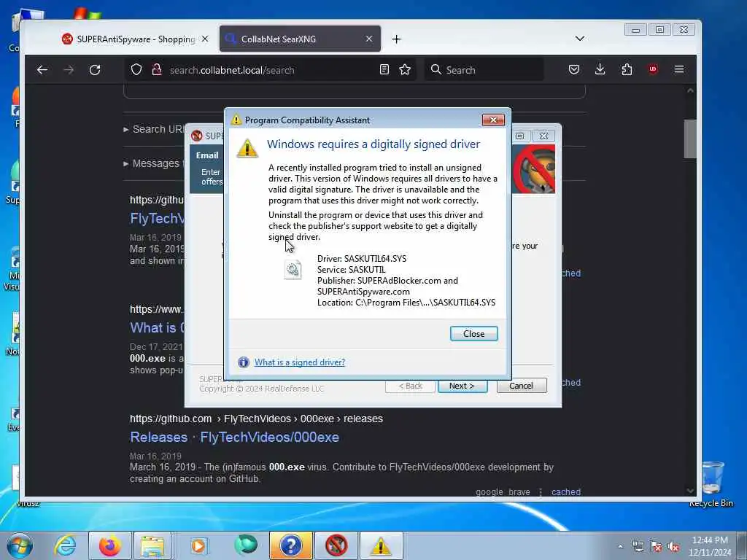Launch Internet Explorer from taskbar
This screenshot has height=560, width=747.
(65, 545)
